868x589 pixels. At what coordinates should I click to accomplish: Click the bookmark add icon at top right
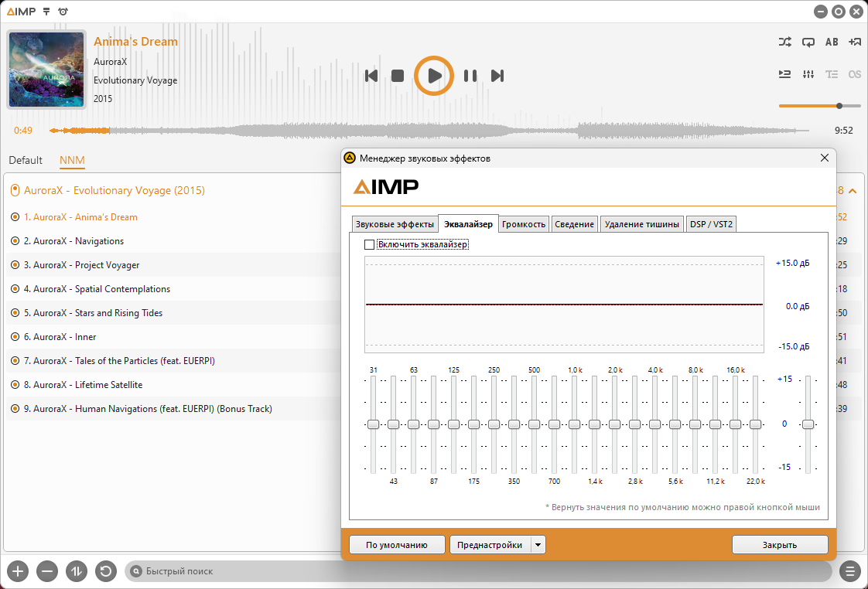coord(855,42)
